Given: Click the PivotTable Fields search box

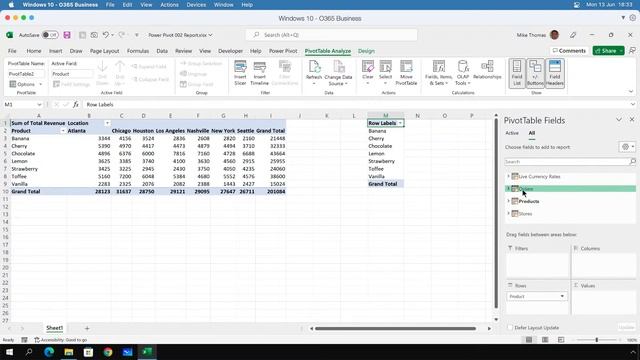Looking at the screenshot, I should coord(570,162).
